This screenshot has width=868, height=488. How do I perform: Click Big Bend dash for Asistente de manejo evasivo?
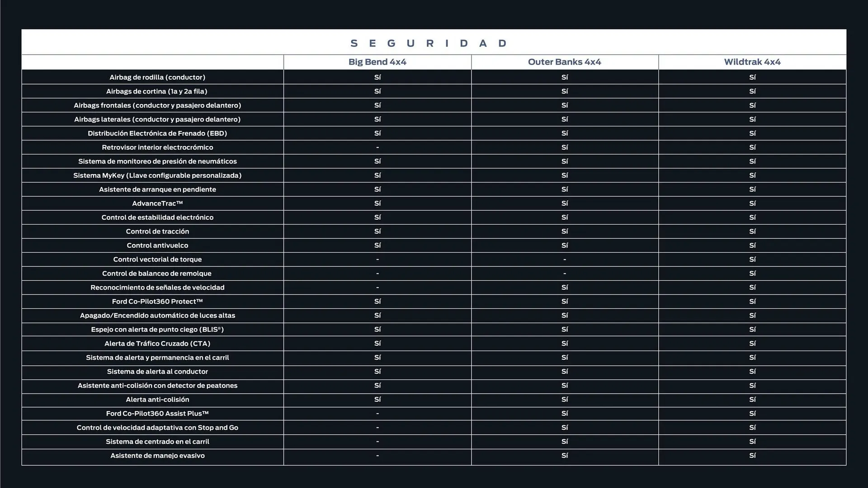point(377,455)
